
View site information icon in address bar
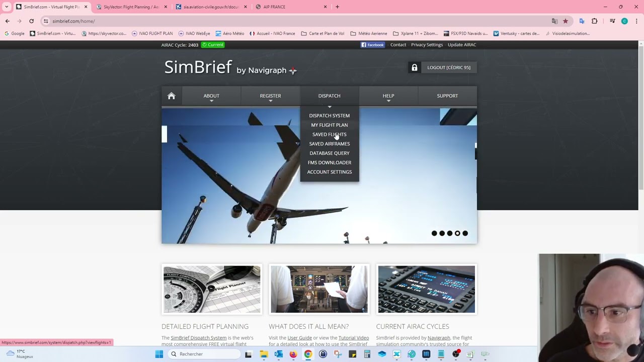click(x=46, y=21)
